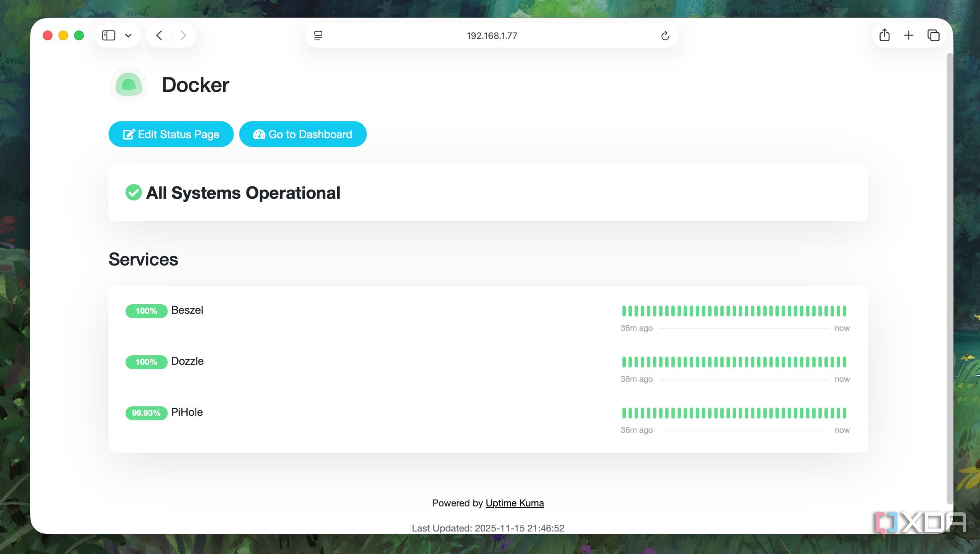Click the Go to Dashboard button
Screen dimensions: 980x554
click(x=303, y=134)
